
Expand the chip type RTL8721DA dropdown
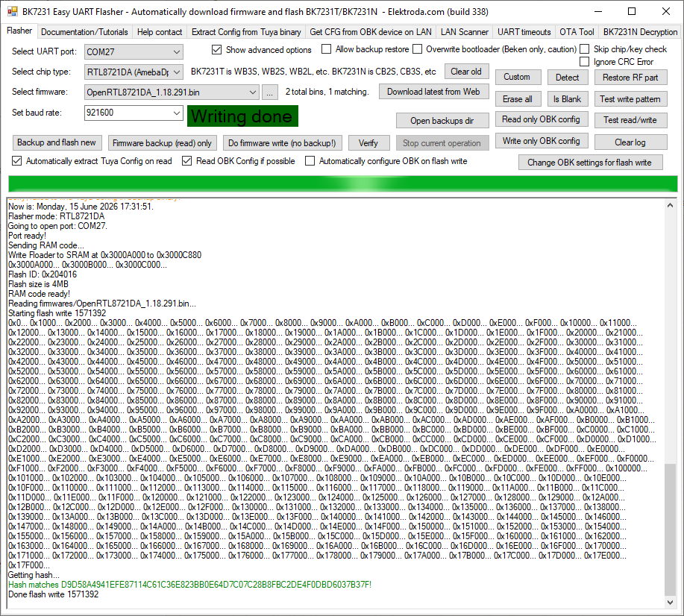click(176, 72)
